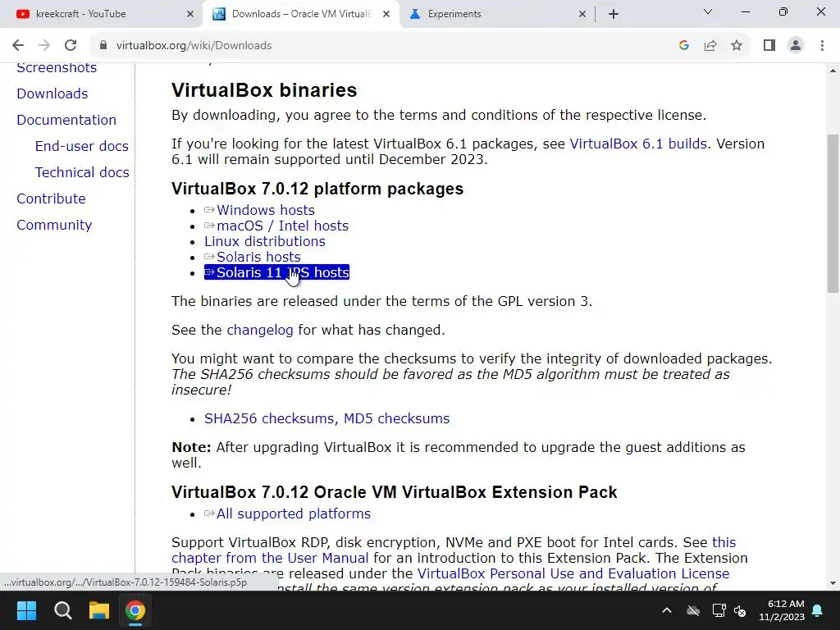Click the page vertical scrollbar thumb

[833, 213]
